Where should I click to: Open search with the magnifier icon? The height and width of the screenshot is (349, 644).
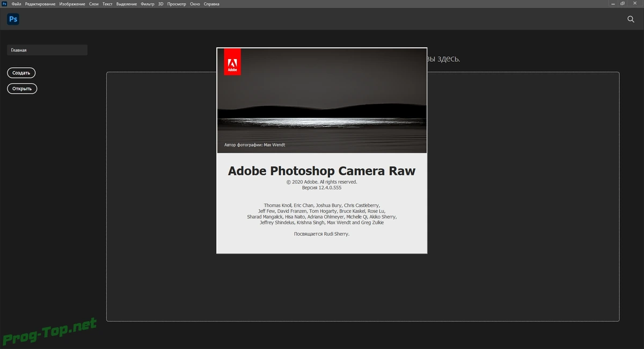[631, 19]
